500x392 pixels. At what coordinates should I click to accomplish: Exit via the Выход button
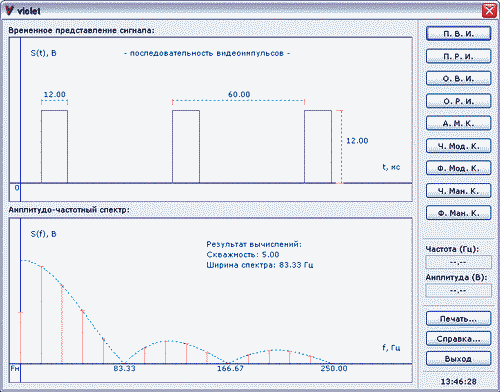point(458,359)
